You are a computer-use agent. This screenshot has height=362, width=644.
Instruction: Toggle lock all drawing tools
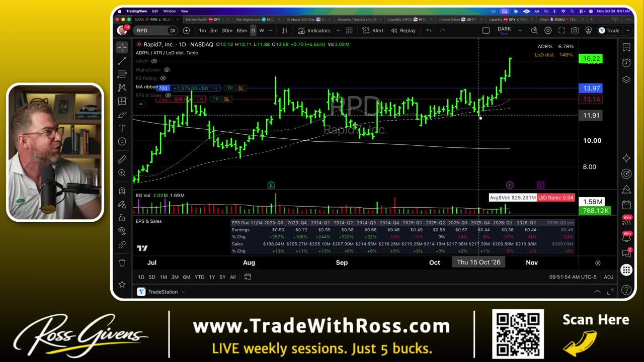point(122,218)
